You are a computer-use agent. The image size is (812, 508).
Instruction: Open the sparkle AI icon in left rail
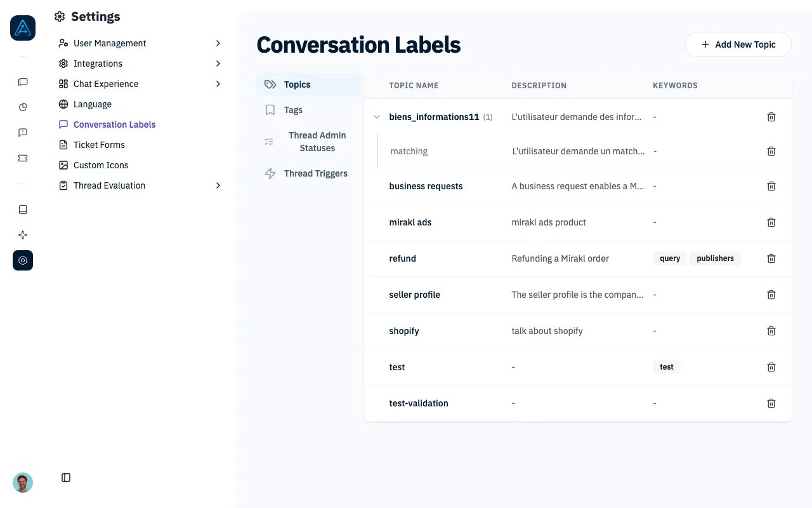[23, 235]
